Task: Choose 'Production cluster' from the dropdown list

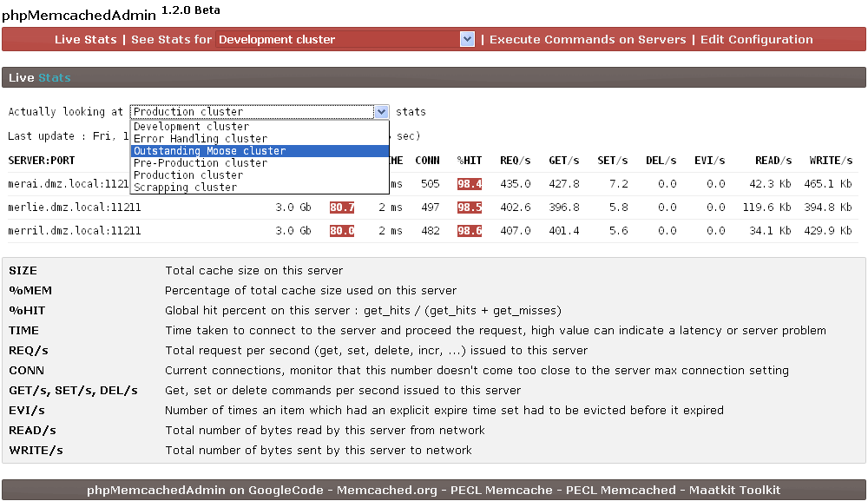Action: coord(188,175)
